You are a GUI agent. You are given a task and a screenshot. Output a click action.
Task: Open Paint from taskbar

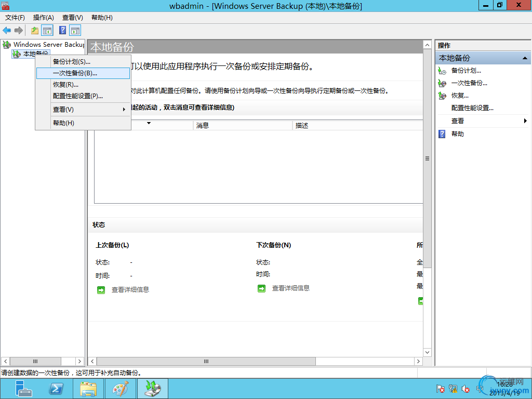click(121, 389)
